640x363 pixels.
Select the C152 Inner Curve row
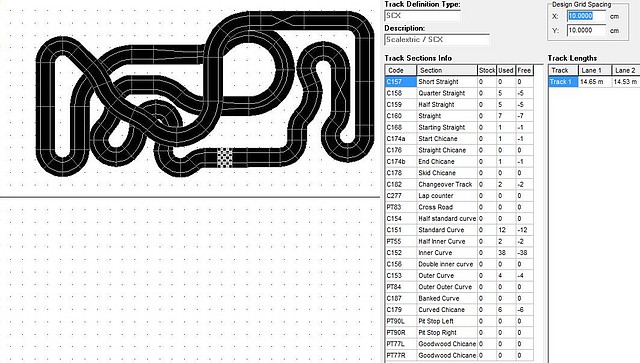pyautogui.click(x=459, y=253)
